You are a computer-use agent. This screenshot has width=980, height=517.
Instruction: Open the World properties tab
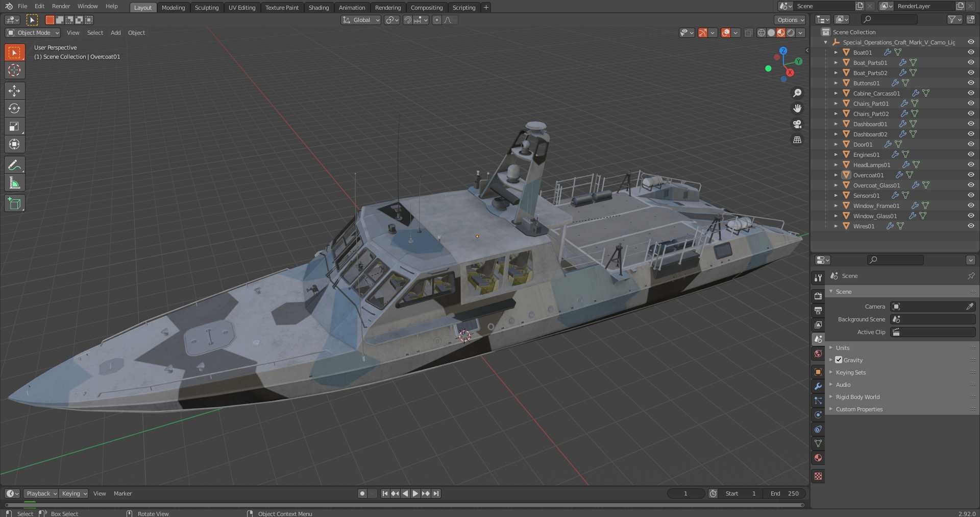coord(818,354)
